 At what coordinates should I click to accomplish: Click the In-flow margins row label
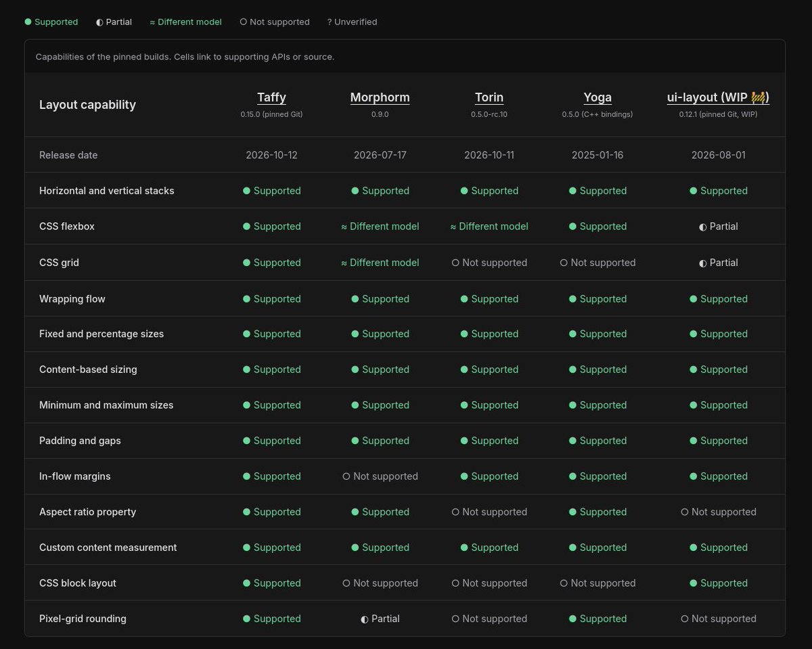pyautogui.click(x=74, y=476)
